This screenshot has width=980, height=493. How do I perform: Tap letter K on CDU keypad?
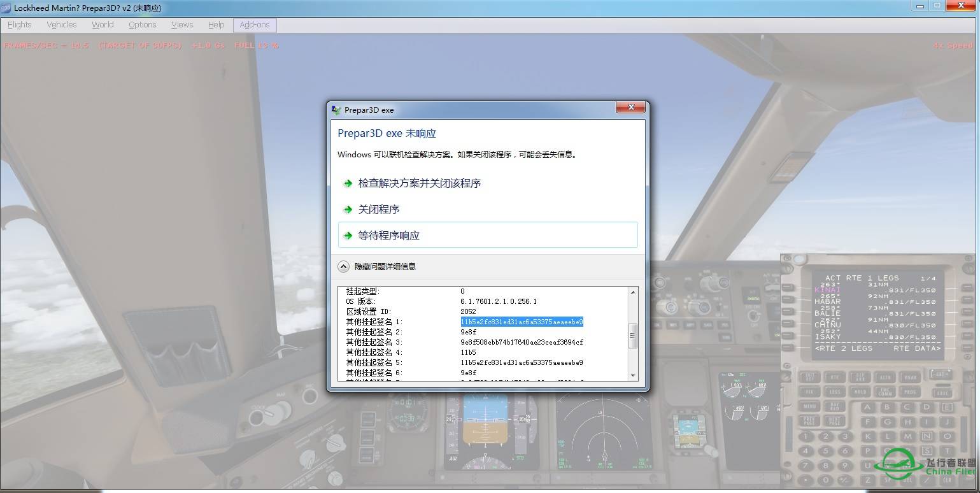coord(868,436)
